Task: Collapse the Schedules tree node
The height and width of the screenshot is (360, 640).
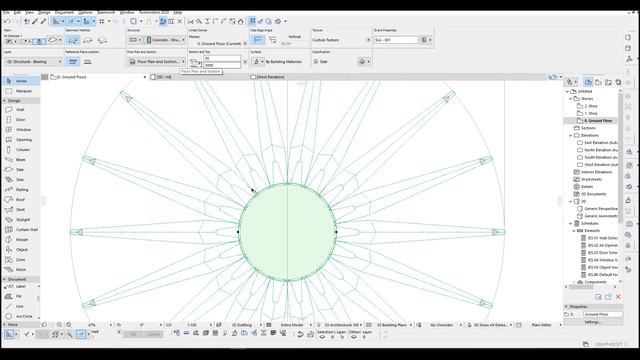Action: [x=571, y=223]
